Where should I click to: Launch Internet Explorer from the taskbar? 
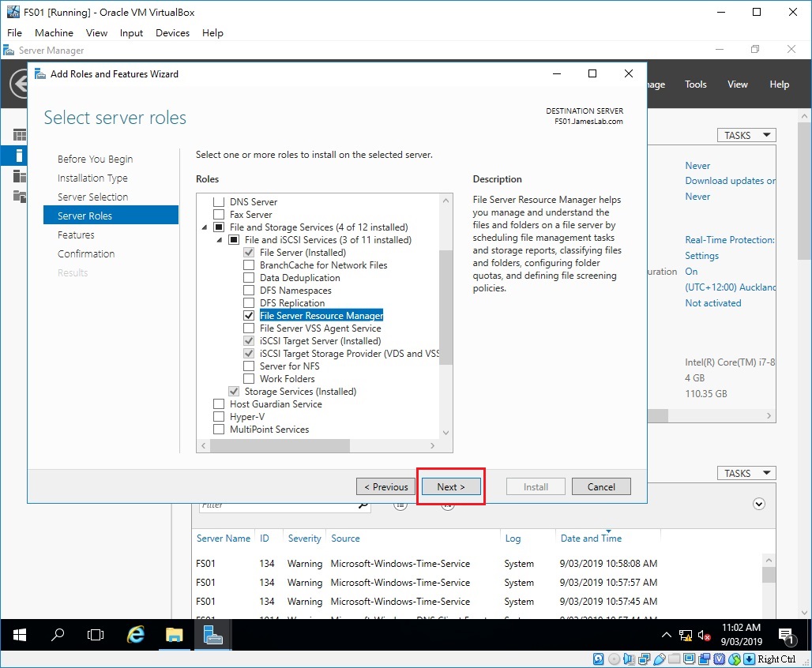coord(136,635)
